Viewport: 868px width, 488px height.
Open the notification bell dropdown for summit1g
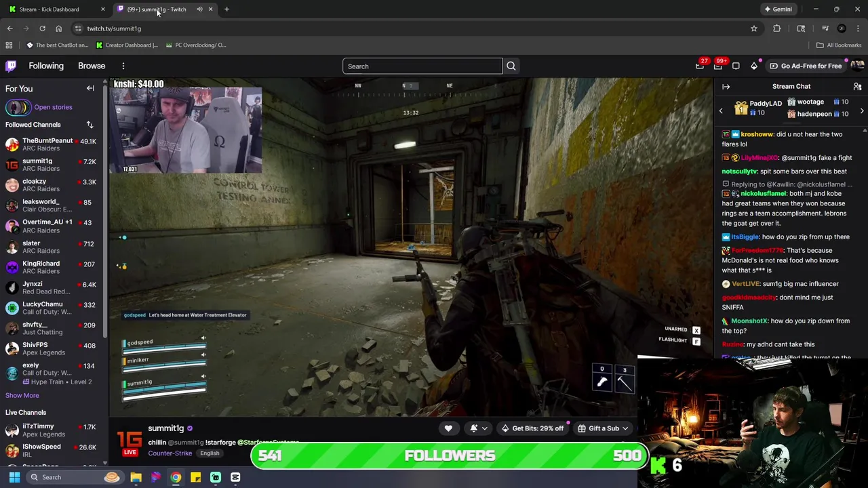[477, 428]
